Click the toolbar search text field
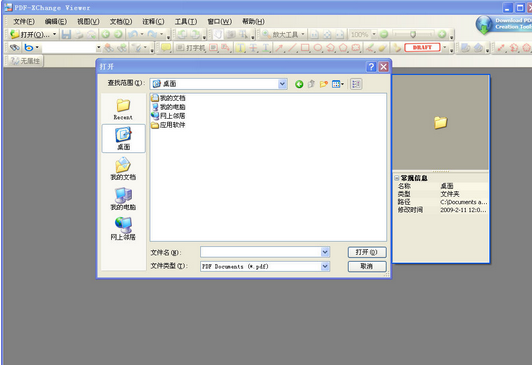The height and width of the screenshot is (365, 532). 70,48
